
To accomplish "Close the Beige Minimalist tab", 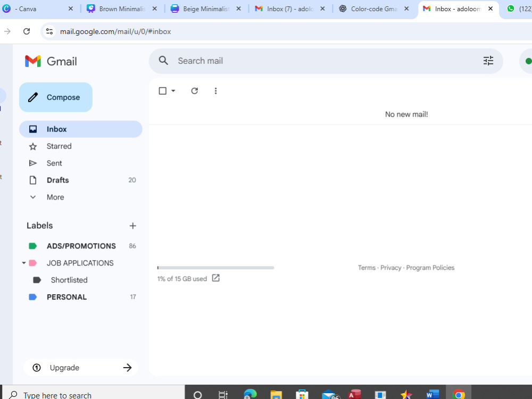I will [x=238, y=9].
